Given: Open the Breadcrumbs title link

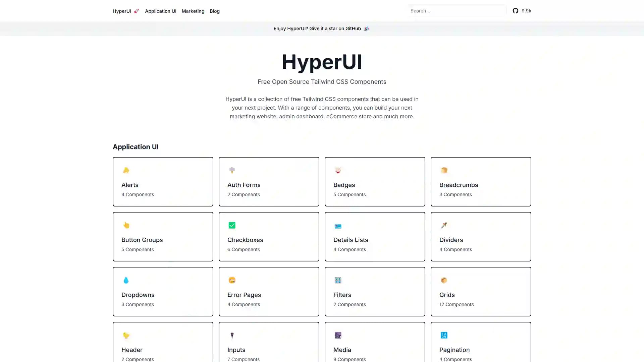Looking at the screenshot, I should 459,185.
